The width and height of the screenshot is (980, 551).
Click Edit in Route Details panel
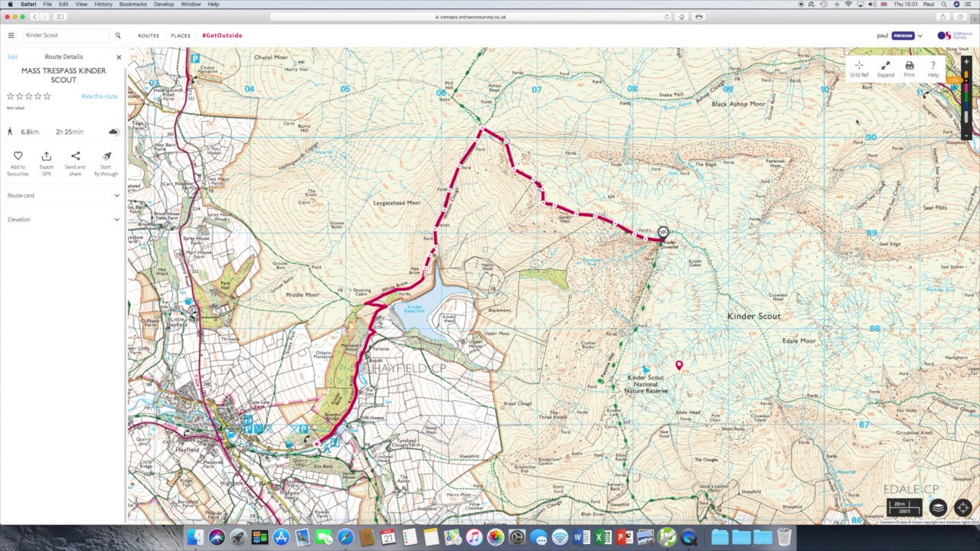point(12,57)
